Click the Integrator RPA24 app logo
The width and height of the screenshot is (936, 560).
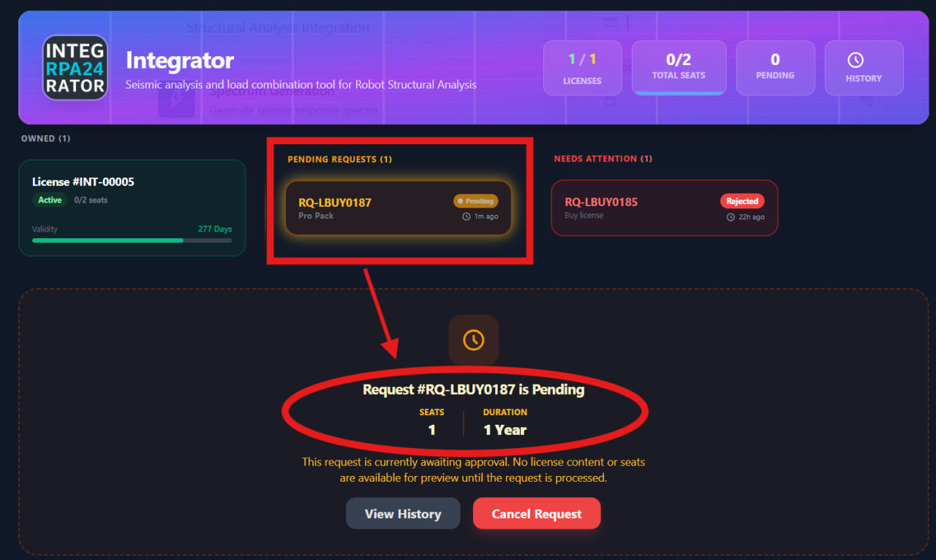pos(75,67)
